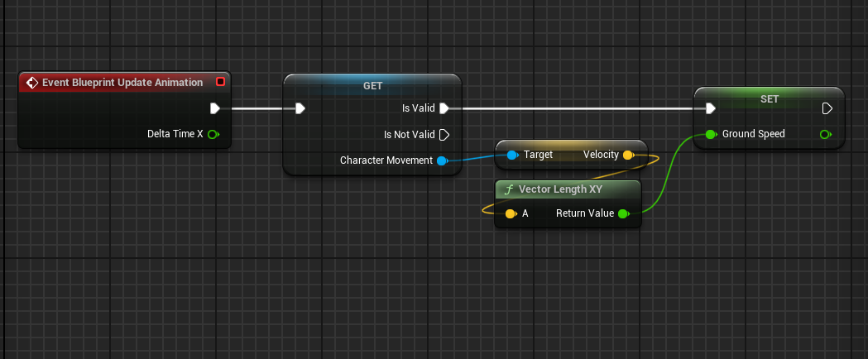Click the Velocity label
Image resolution: width=868 pixels, height=359 pixels.
pyautogui.click(x=601, y=155)
